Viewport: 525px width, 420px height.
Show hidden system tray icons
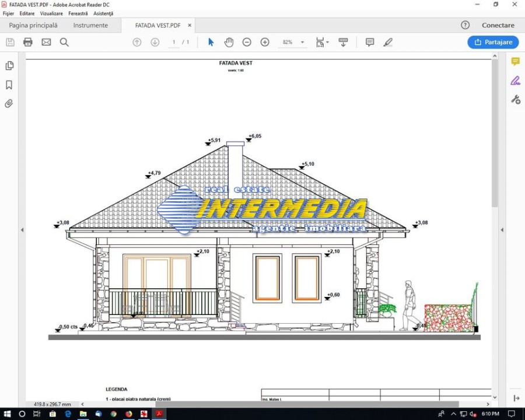point(453,414)
